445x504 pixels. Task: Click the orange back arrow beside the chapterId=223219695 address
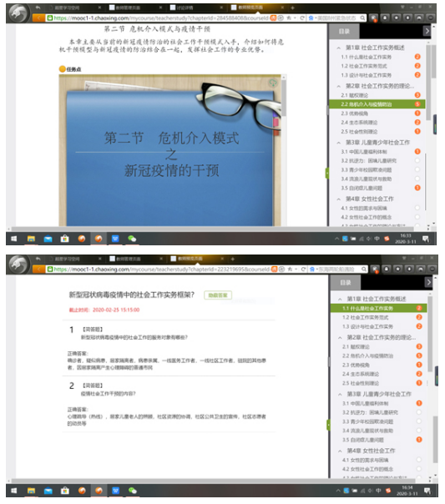click(x=38, y=269)
